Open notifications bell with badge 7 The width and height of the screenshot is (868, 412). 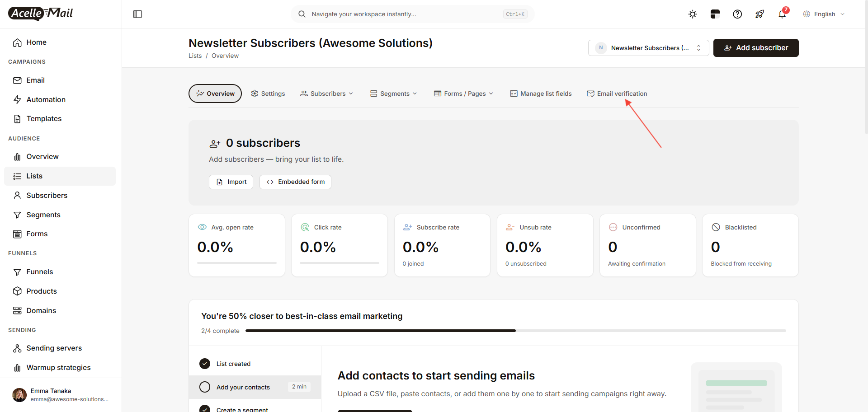pyautogui.click(x=783, y=14)
